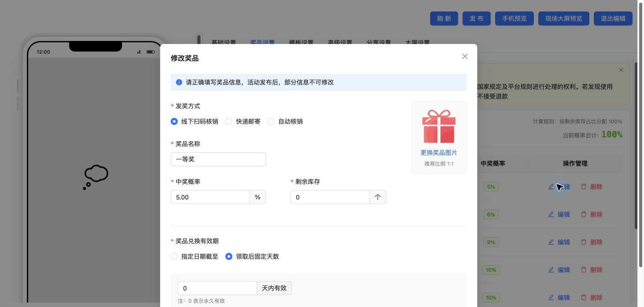Image resolution: width=644 pixels, height=307 pixels.
Task: Close the 修改奖品 dialog
Action: tap(465, 56)
